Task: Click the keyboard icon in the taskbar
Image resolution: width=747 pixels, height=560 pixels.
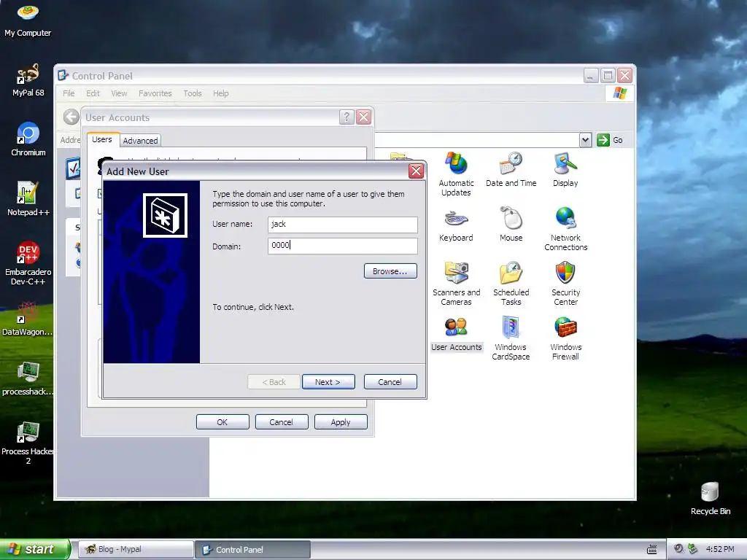Action: click(651, 550)
